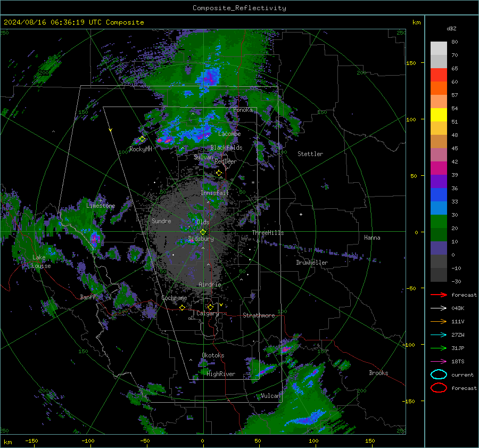Click the Brooks town label
The width and height of the screenshot is (479, 448).
coord(378,373)
